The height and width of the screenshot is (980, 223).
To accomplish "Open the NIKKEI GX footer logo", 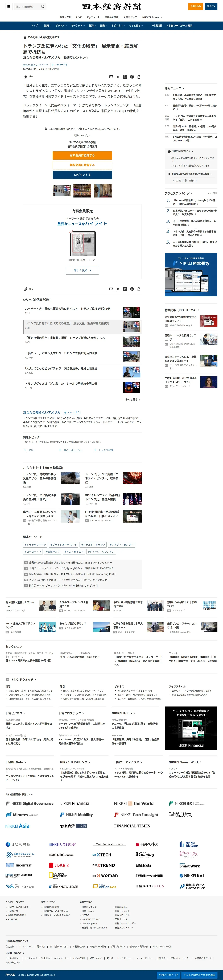I will pyautogui.click(x=187, y=804).
